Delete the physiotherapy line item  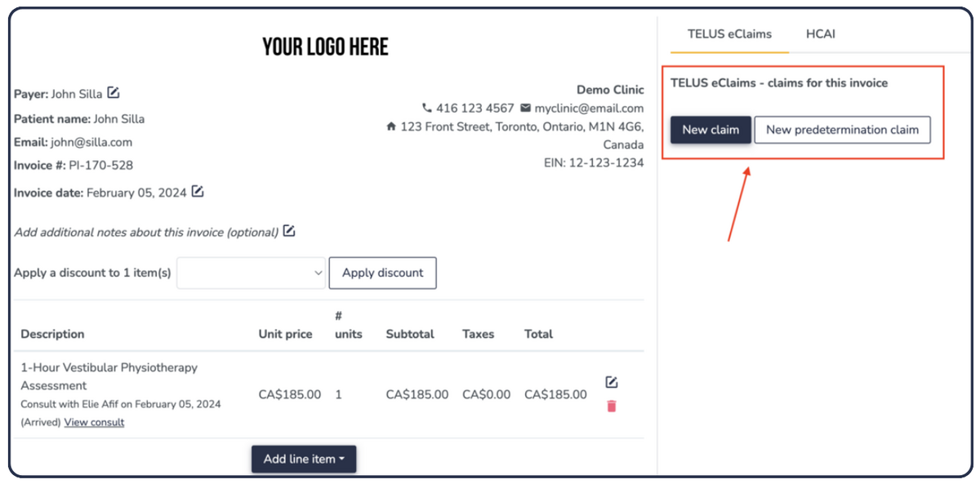[612, 406]
